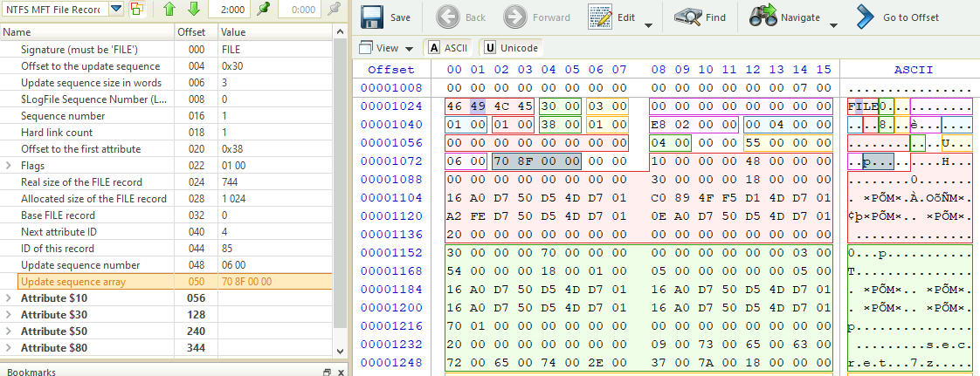The height and width of the screenshot is (376, 980).
Task: Click the highlighted 70 8F 00 00 hex bytes
Action: coord(536,161)
